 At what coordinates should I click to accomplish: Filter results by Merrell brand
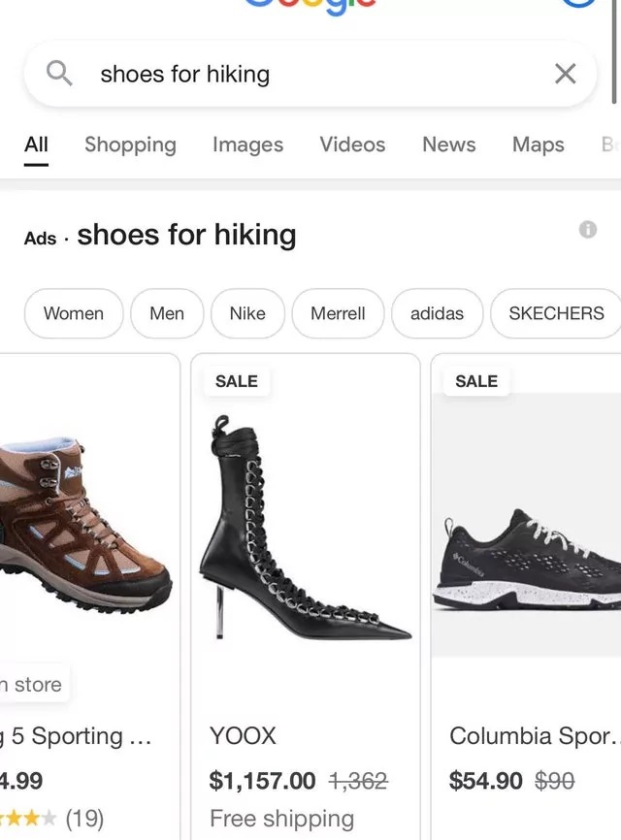tap(338, 313)
